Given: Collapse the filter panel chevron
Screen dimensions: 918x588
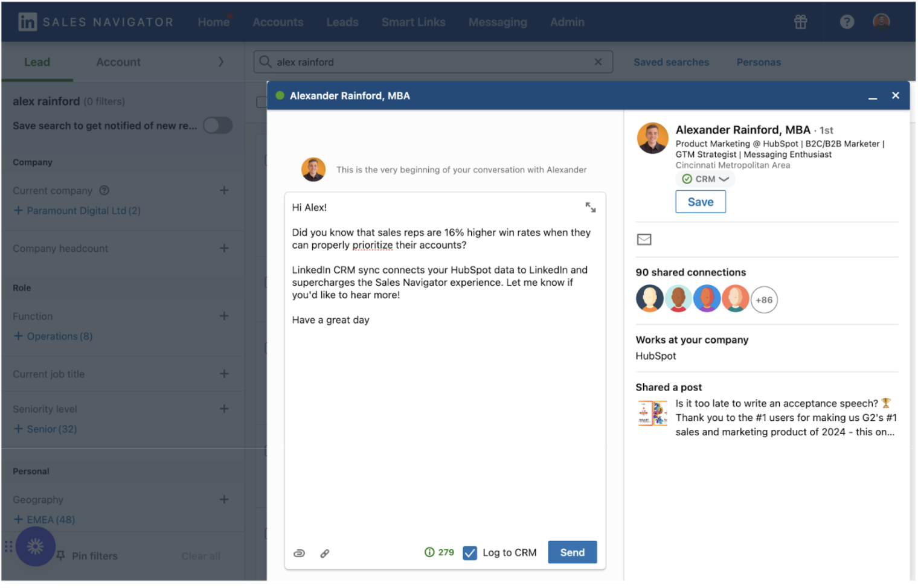Looking at the screenshot, I should click(221, 62).
